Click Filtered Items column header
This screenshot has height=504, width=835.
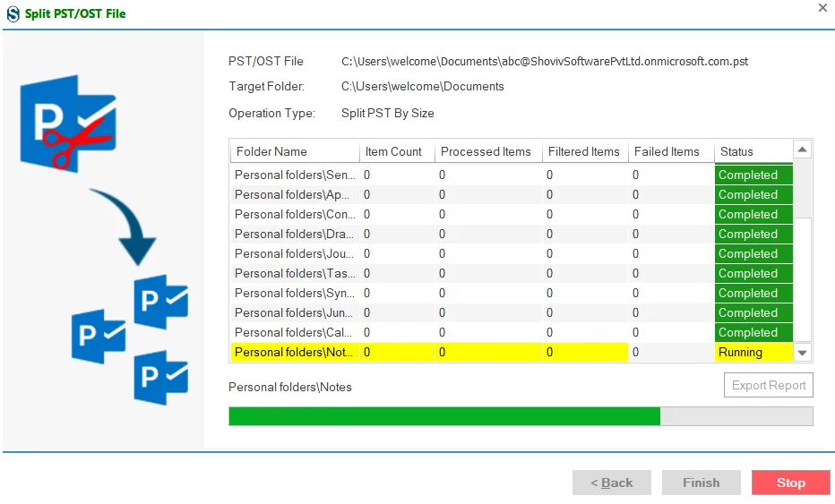[x=585, y=151]
